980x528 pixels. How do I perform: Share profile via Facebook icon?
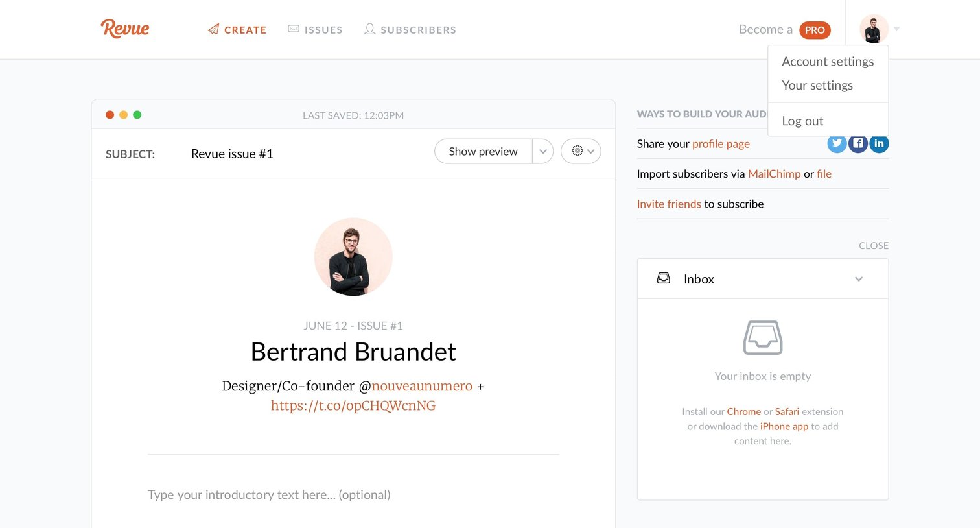858,144
